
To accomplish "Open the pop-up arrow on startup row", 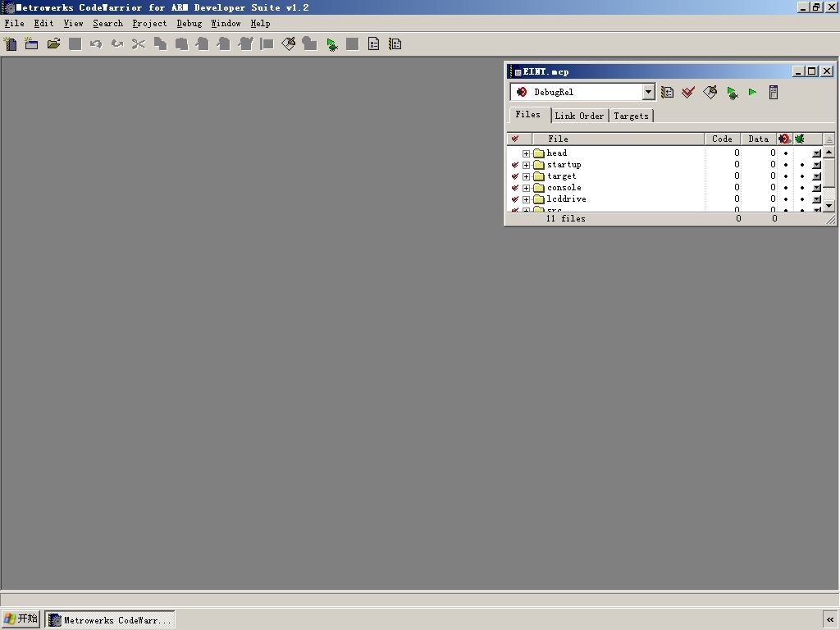I will coord(816,165).
